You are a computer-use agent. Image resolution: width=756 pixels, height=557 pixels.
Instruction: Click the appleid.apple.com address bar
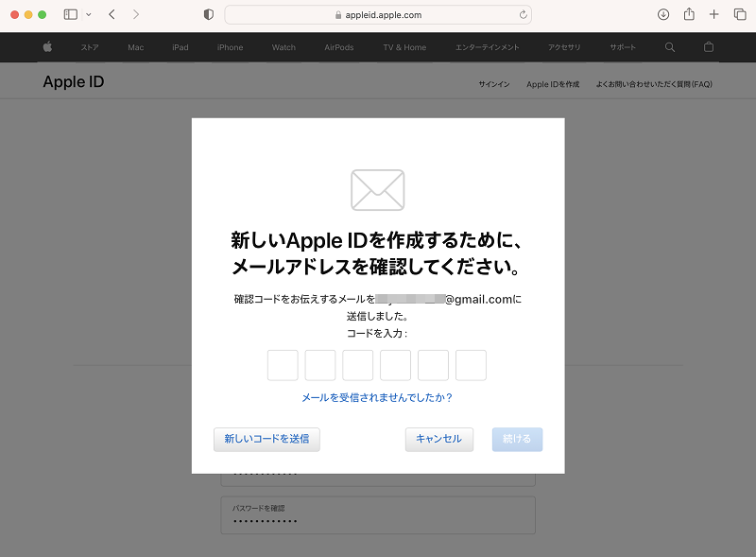pos(378,15)
